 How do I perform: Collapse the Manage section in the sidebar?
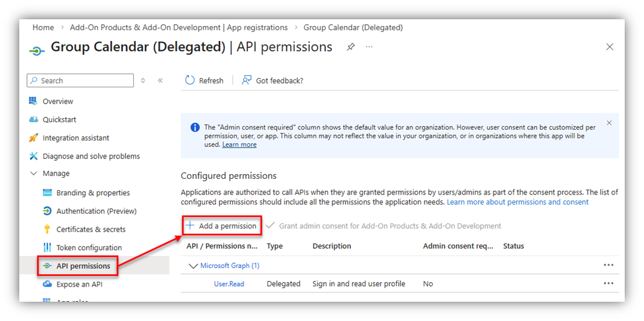pyautogui.click(x=33, y=173)
